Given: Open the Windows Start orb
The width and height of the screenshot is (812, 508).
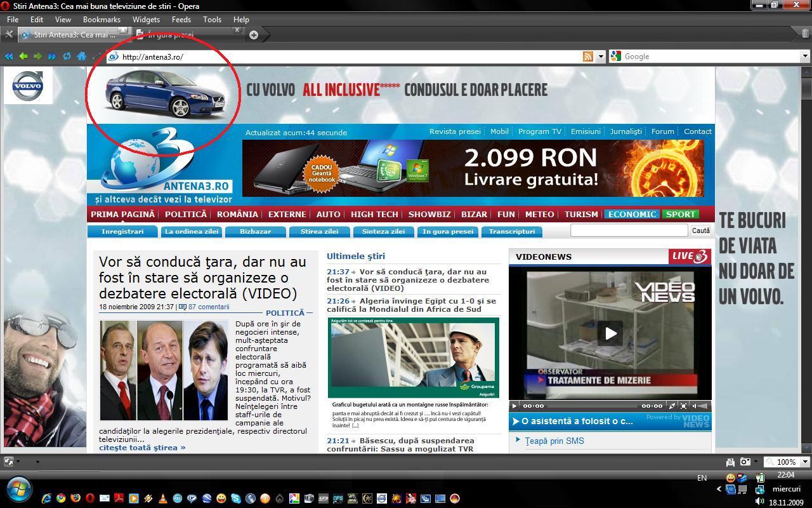Looking at the screenshot, I should [18, 490].
